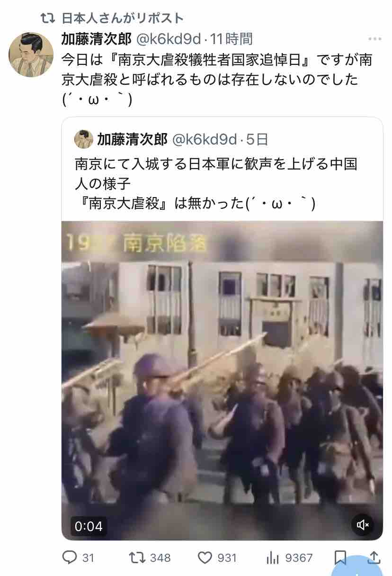Open small avatar in quoted post

tap(84, 139)
